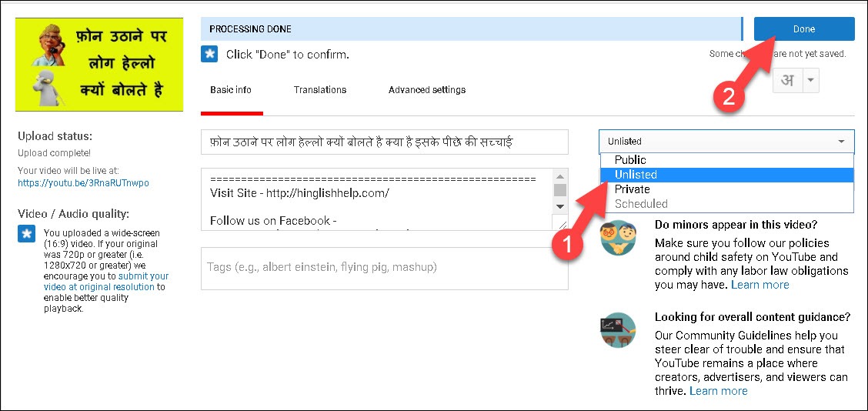The height and width of the screenshot is (411, 868).
Task: Select the highlighted Unlisted privacy option
Action: tap(636, 175)
